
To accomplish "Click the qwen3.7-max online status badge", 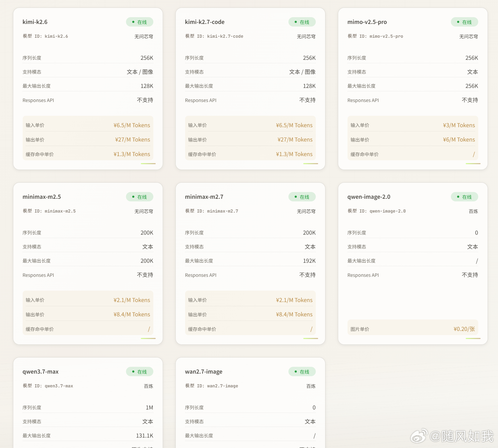I will pyautogui.click(x=140, y=372).
